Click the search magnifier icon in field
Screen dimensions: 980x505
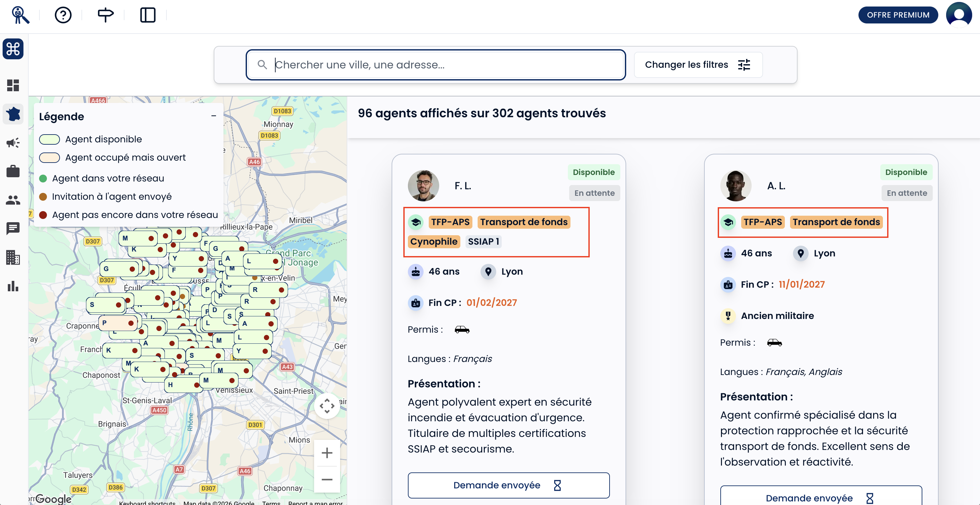pos(262,65)
